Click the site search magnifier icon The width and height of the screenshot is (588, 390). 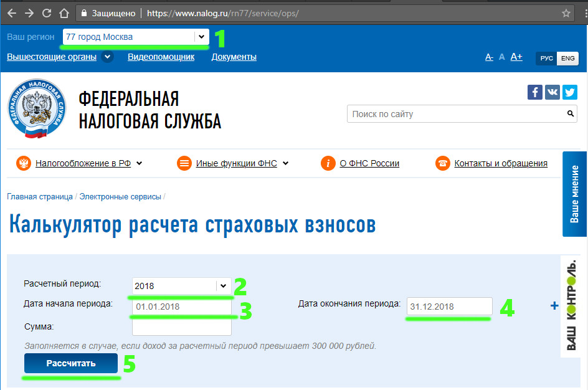[570, 113]
